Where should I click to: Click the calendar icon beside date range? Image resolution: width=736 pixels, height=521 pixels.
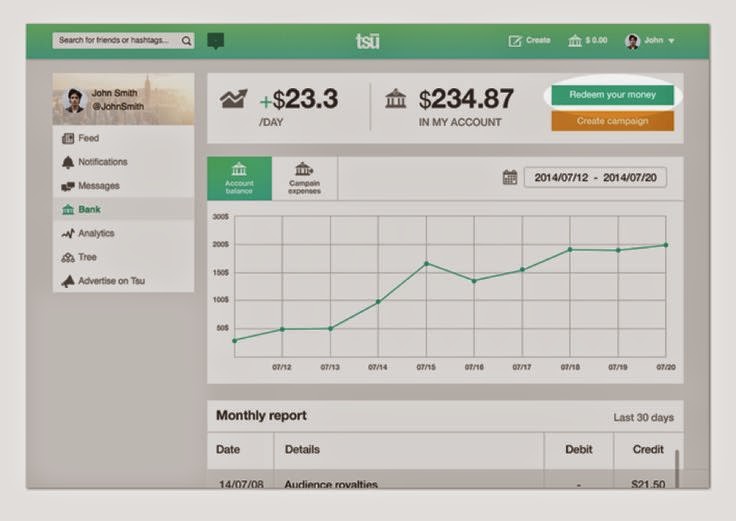tap(510, 177)
